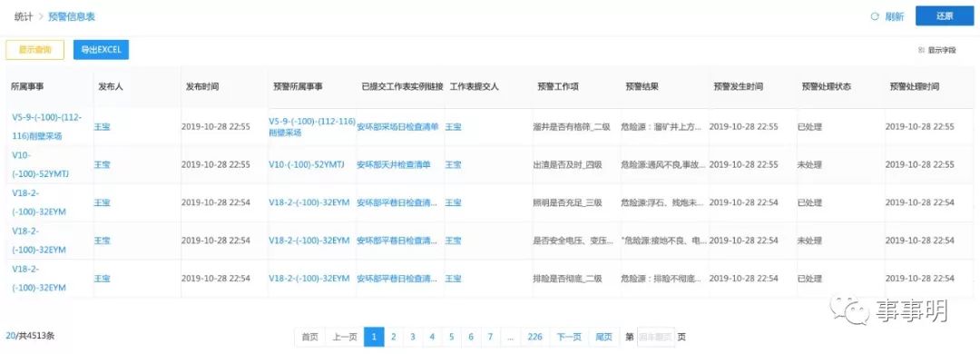Image resolution: width=980 pixels, height=354 pixels.
Task: Go to 统计 breadcrumb
Action: coord(24,17)
